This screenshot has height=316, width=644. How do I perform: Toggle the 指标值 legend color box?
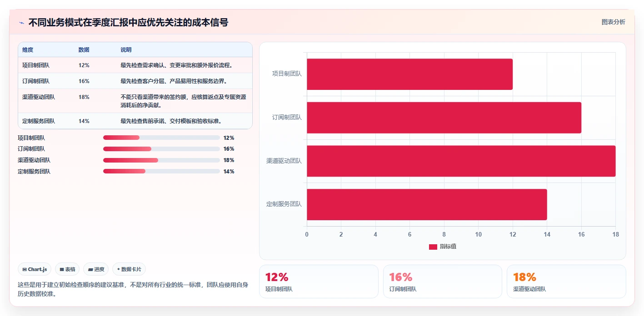(x=433, y=247)
